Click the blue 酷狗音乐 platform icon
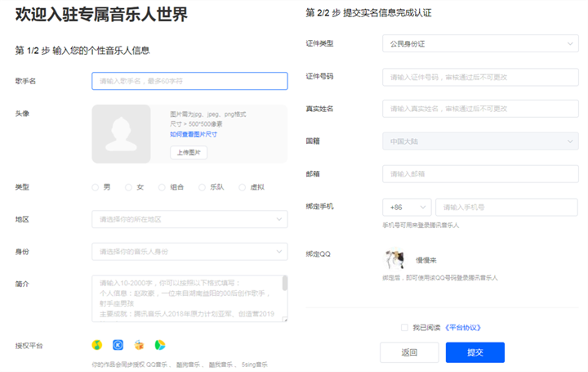Viewport: 588px width, 372px height. [x=118, y=345]
